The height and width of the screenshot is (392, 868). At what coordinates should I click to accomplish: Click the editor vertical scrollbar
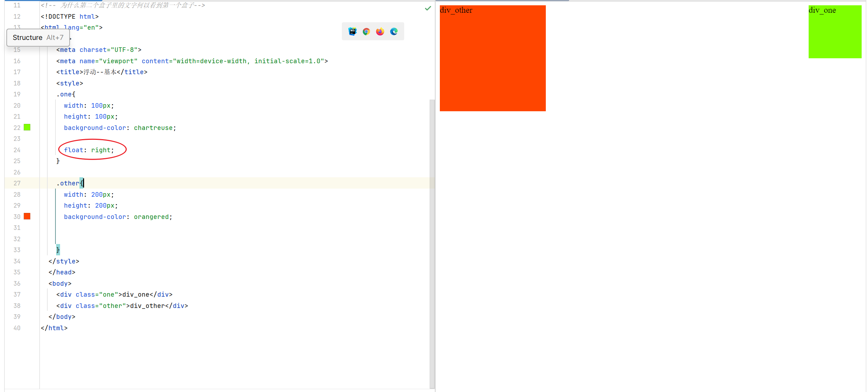432,244
